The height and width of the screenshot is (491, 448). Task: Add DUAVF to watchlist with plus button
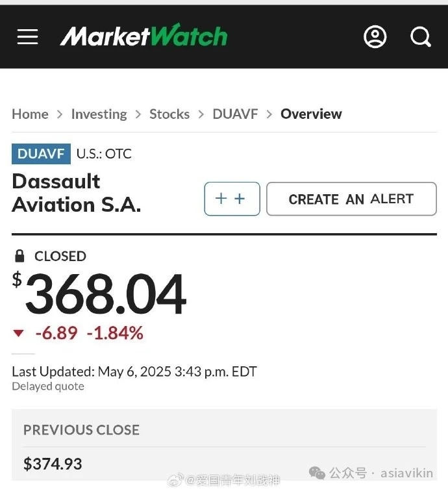232,199
